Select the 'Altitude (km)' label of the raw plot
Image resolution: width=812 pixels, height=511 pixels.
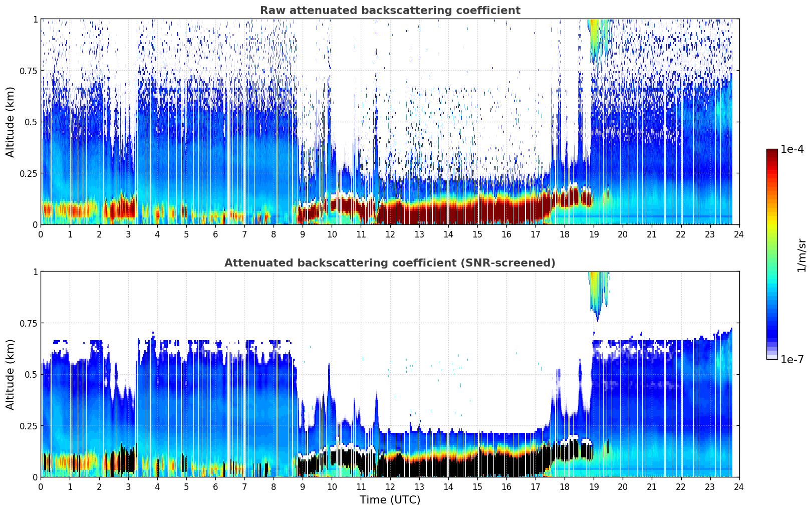pos(11,122)
